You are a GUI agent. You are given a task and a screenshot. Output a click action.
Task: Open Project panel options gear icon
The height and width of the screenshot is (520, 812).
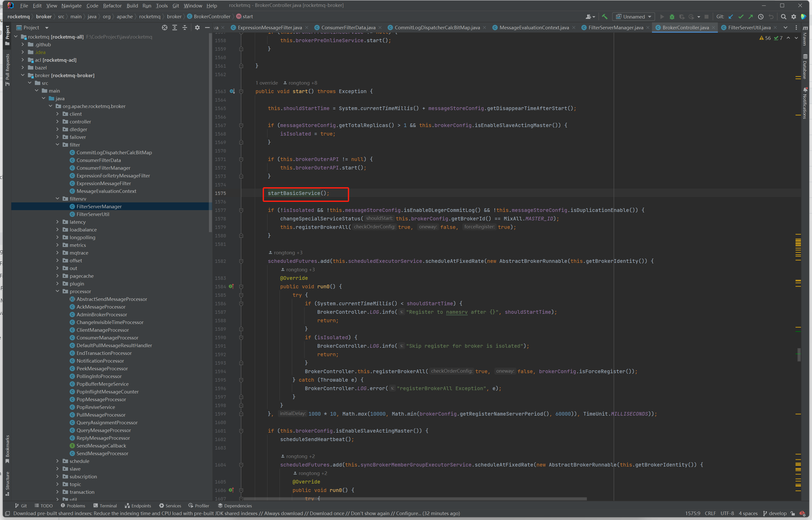(197, 28)
